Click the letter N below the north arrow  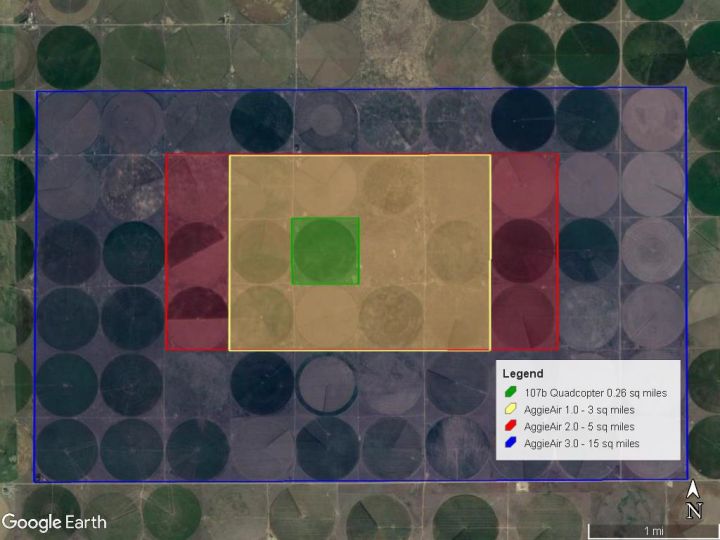pyautogui.click(x=693, y=511)
